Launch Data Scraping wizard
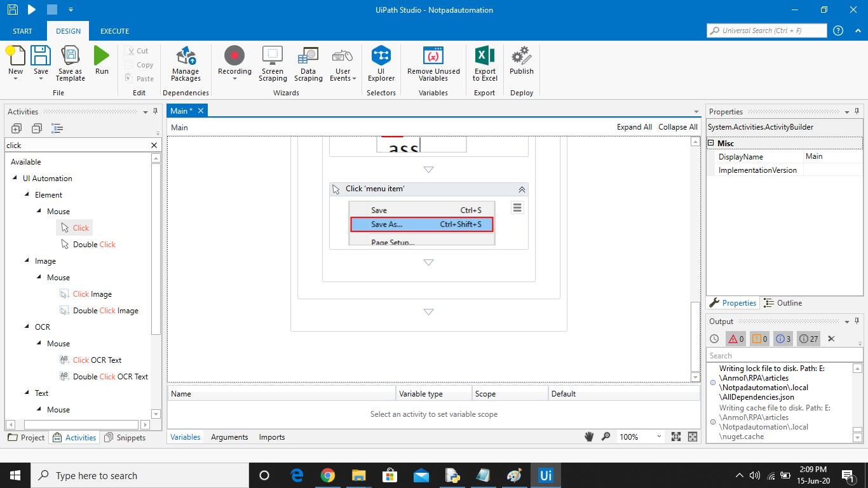868x488 pixels. point(308,64)
